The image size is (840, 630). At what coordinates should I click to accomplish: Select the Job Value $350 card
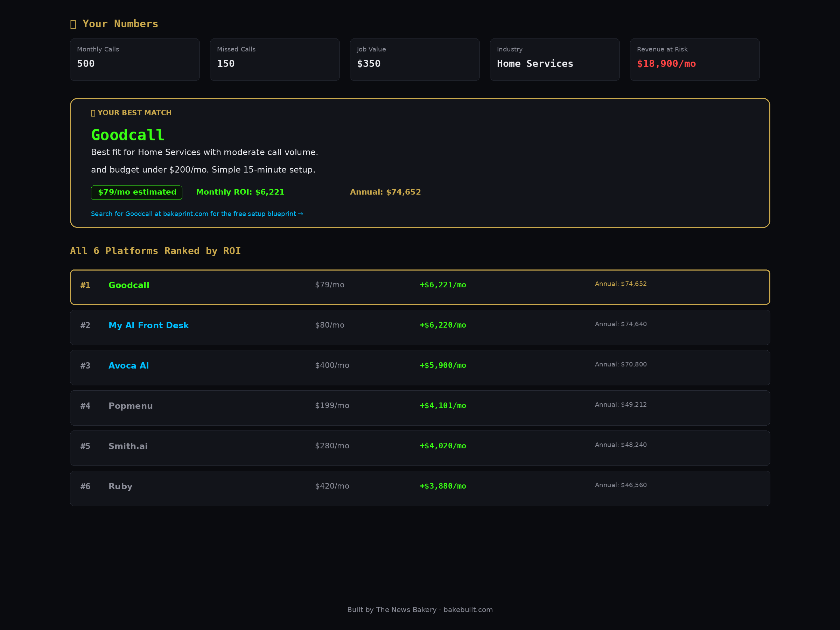[x=415, y=59]
